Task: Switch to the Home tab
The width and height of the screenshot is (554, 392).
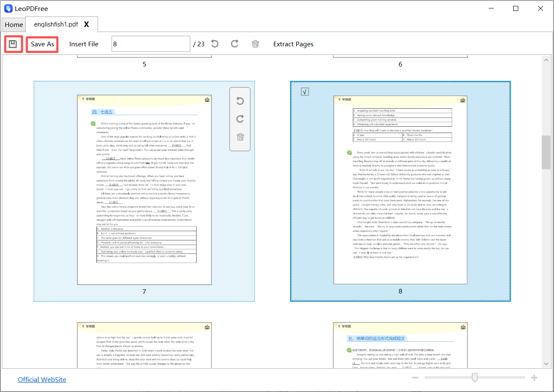Action: pyautogui.click(x=14, y=25)
